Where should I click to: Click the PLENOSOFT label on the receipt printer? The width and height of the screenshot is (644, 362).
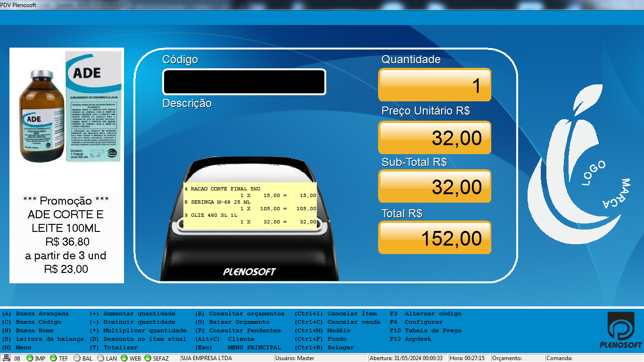(x=249, y=272)
